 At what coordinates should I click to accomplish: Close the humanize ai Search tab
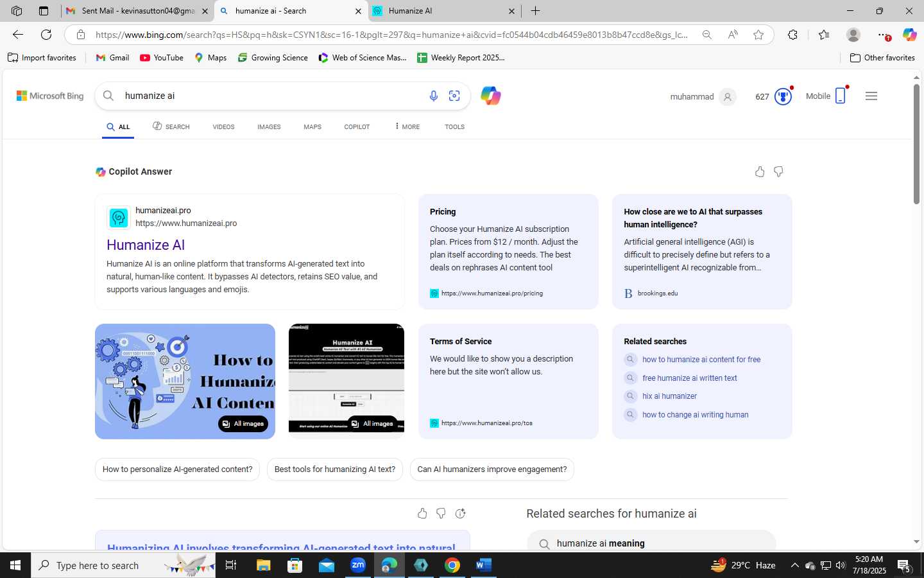tap(358, 11)
